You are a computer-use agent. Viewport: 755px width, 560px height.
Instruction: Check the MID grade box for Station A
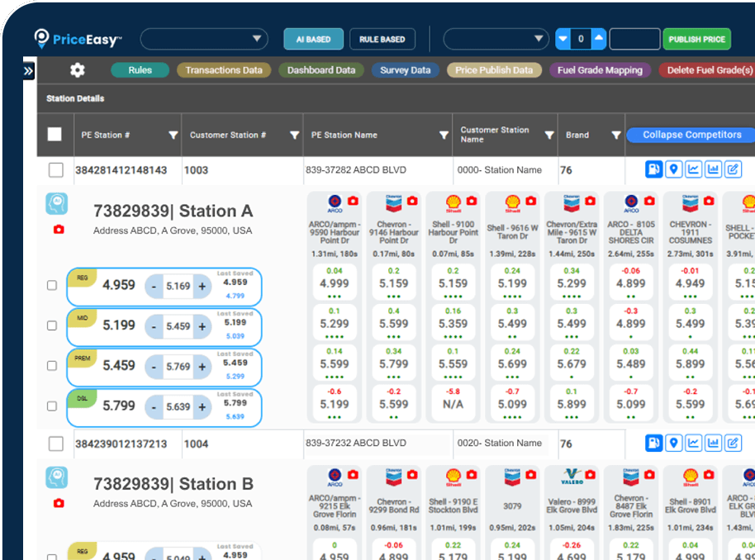[52, 326]
